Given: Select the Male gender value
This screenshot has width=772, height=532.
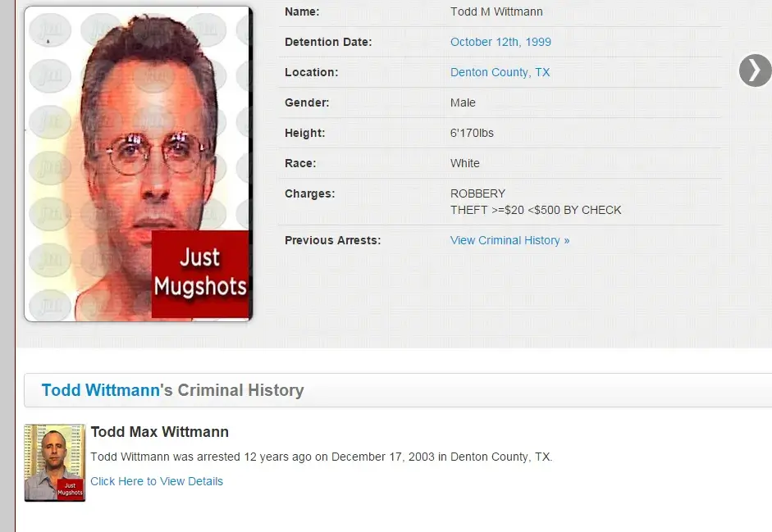Looking at the screenshot, I should click(x=463, y=102).
